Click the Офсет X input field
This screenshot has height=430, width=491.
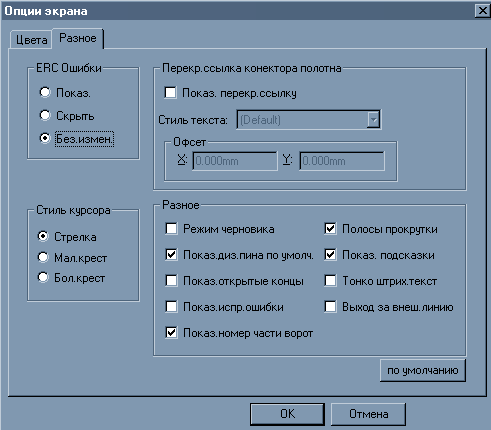pyautogui.click(x=235, y=161)
